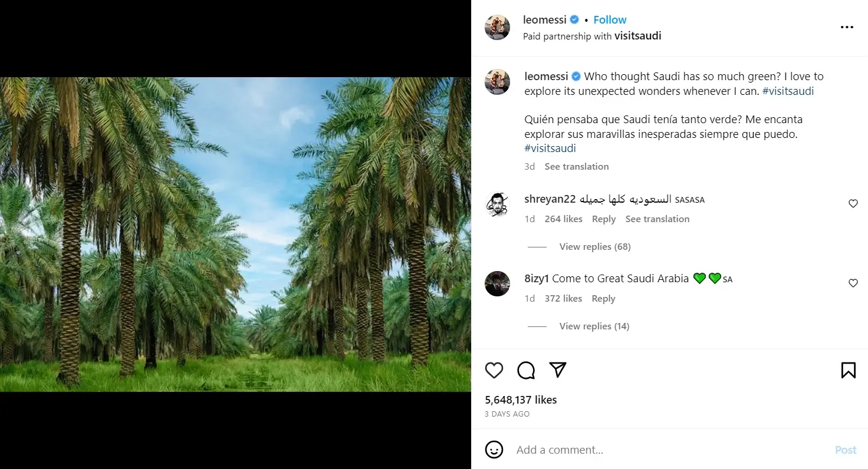Save the post with the bookmark icon
This screenshot has width=868, height=469.
pos(849,370)
